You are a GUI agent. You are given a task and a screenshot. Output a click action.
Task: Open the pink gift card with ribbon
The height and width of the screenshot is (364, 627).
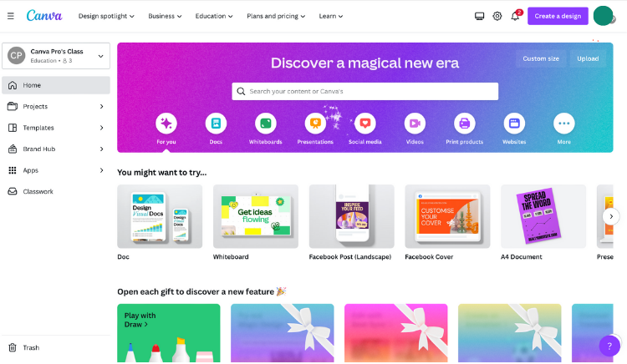[x=396, y=333]
